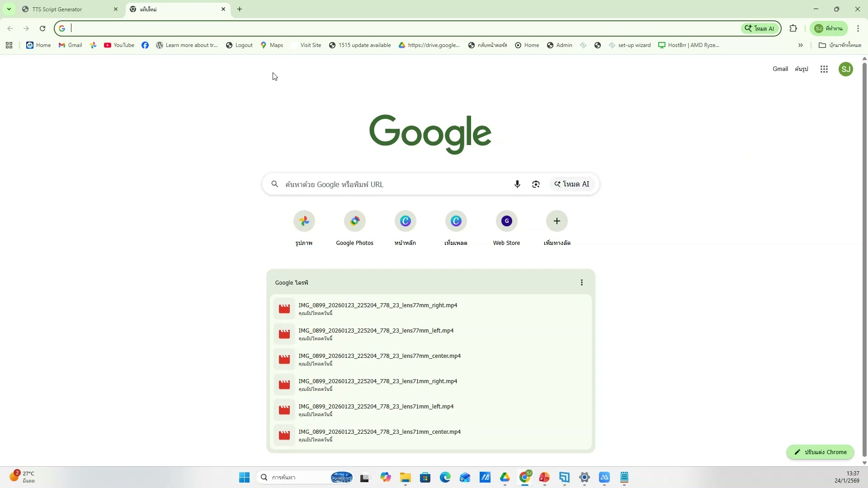Toggle AI mode in the search box

[x=572, y=184]
